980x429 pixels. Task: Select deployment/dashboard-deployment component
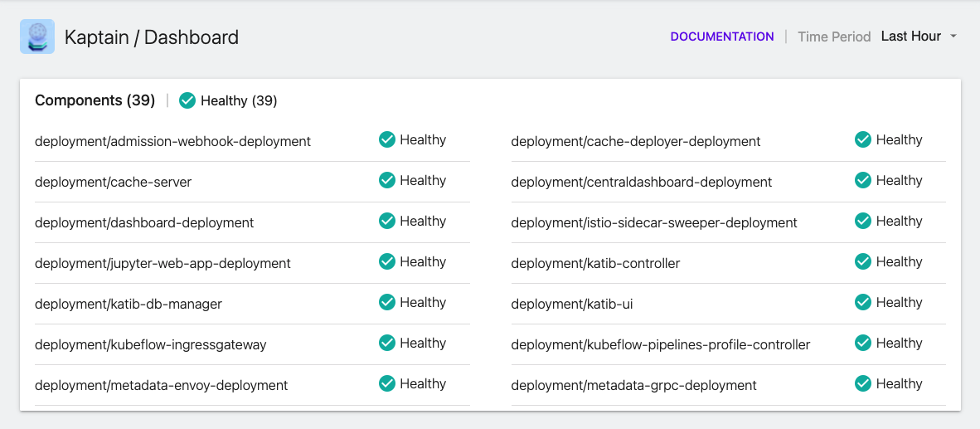point(144,222)
